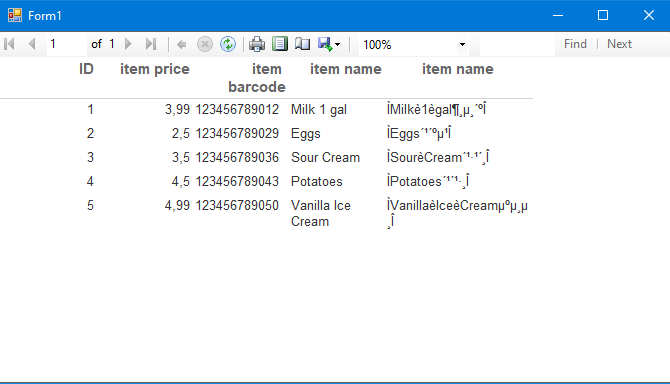This screenshot has height=384, width=670.
Task: Click the Form1 application icon
Action: point(15,15)
